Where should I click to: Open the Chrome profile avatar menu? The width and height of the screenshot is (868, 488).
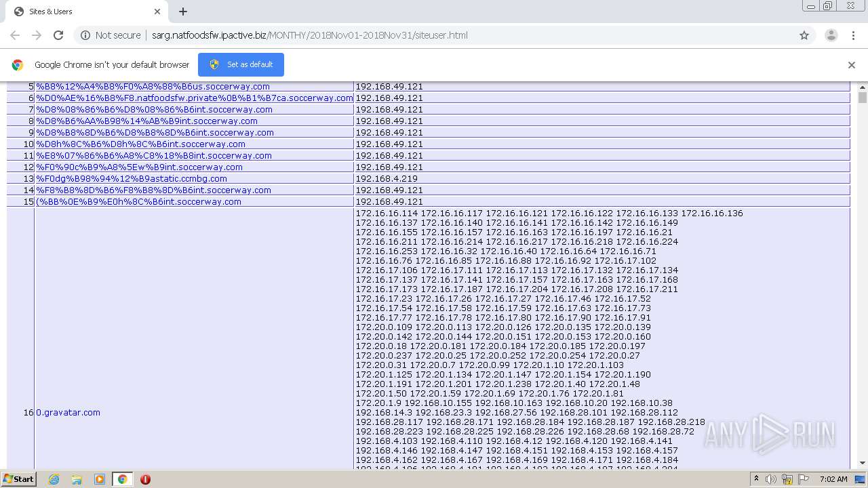(831, 35)
